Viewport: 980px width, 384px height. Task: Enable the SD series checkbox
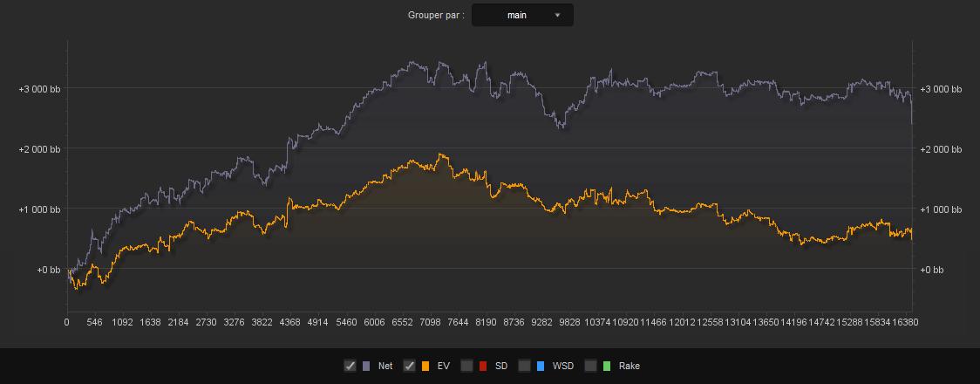click(466, 366)
